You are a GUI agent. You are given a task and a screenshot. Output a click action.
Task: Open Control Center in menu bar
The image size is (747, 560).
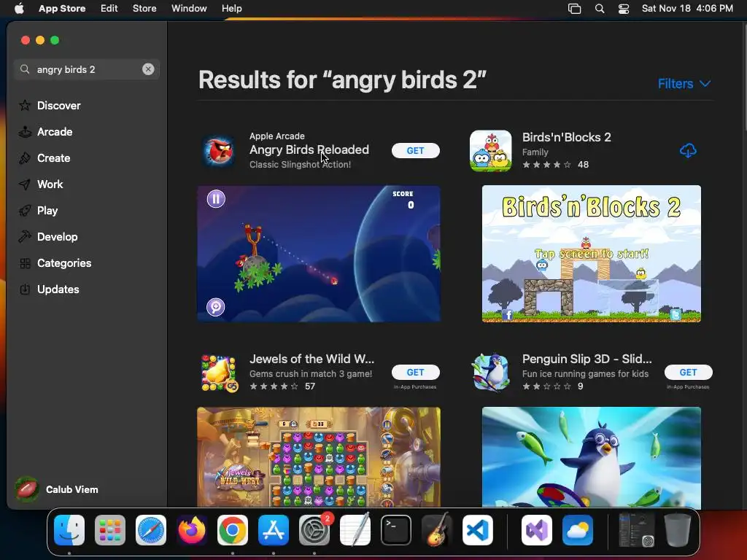[x=624, y=9]
